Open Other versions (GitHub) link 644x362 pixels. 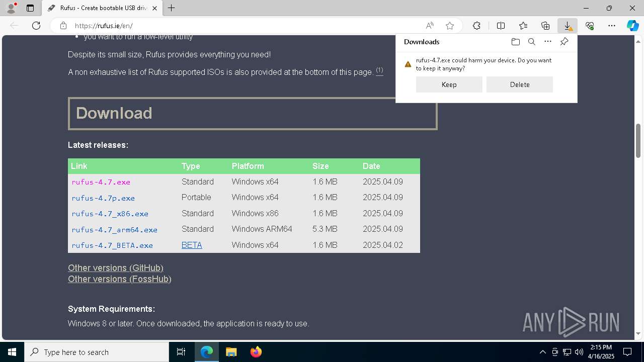(116, 268)
